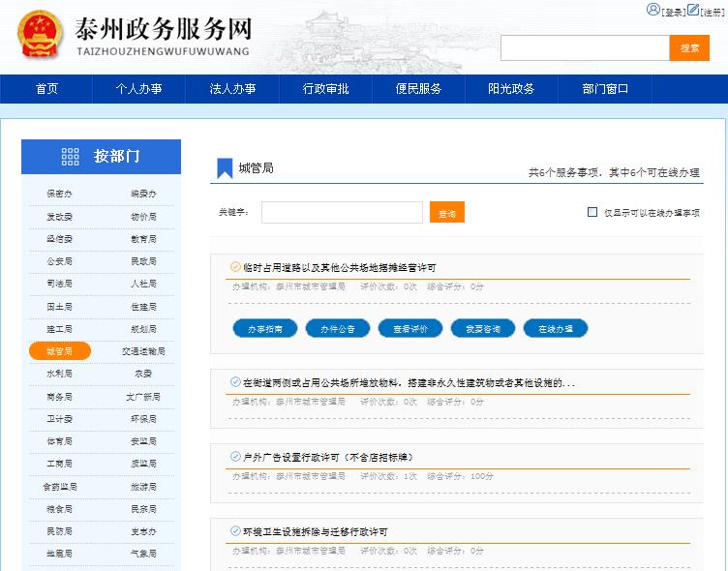Screen dimensions: 728x571
Task: Open the 个人办事 navigation menu
Action: click(138, 89)
